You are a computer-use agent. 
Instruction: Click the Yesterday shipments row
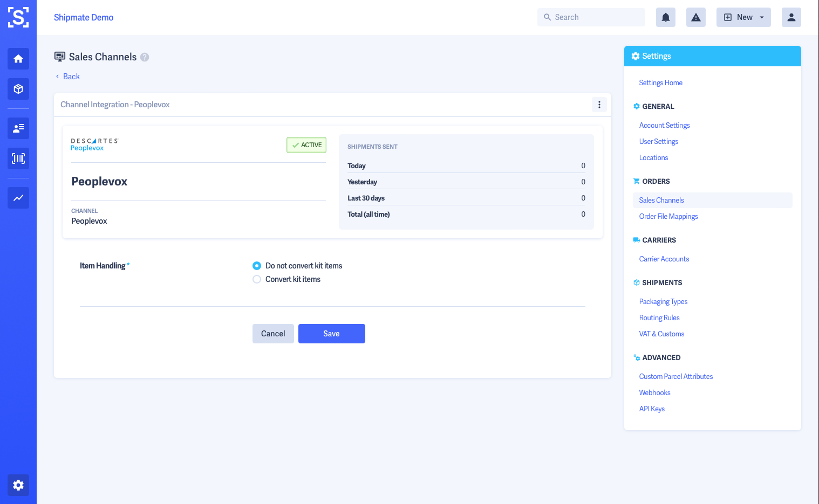(466, 182)
